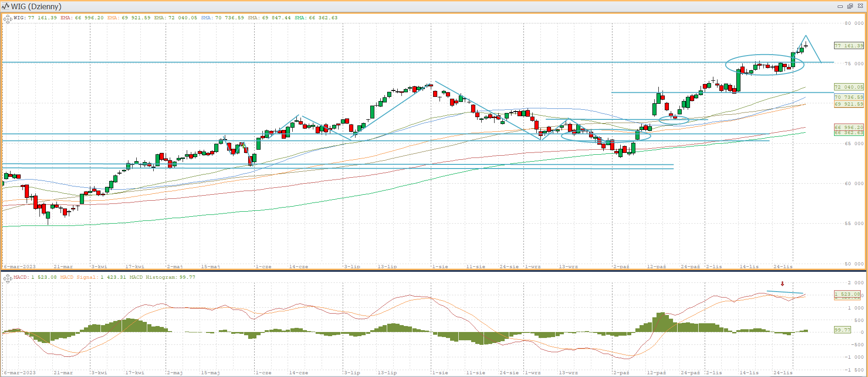Viewport: 868px width, 377px height.
Task: Click the 77 161.39 price tag on the axis
Action: point(848,45)
